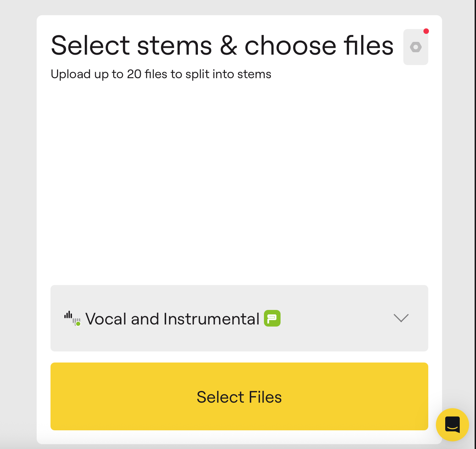Click the 'Select stems & choose files' heading
The height and width of the screenshot is (449, 476).
pyautogui.click(x=222, y=45)
